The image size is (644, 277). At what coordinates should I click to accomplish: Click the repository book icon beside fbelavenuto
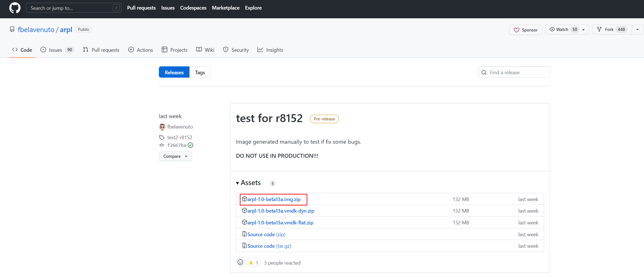pyautogui.click(x=12, y=29)
